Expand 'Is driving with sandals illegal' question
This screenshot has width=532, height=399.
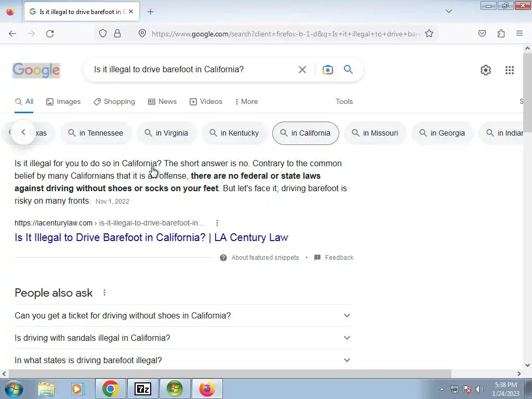point(183,338)
